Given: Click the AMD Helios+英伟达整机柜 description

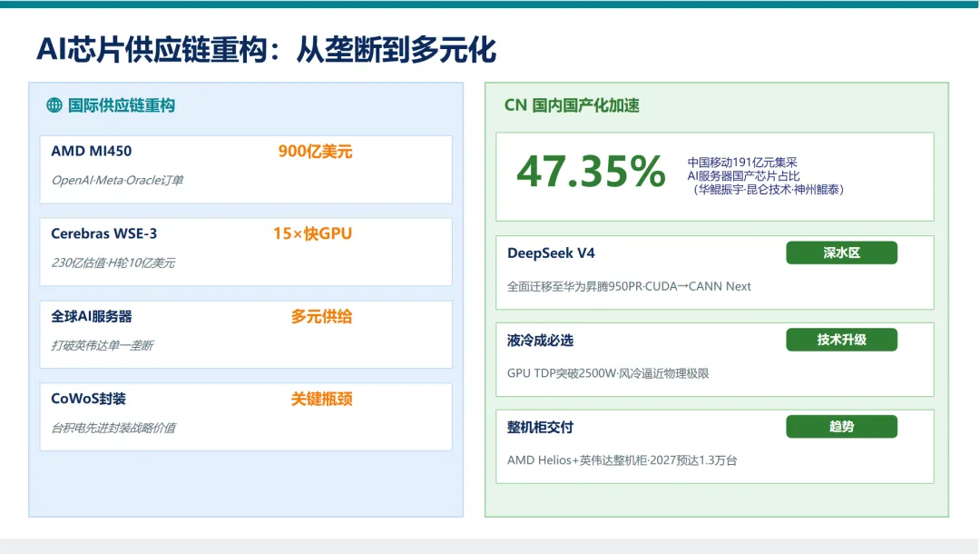Looking at the screenshot, I should pos(622,460).
